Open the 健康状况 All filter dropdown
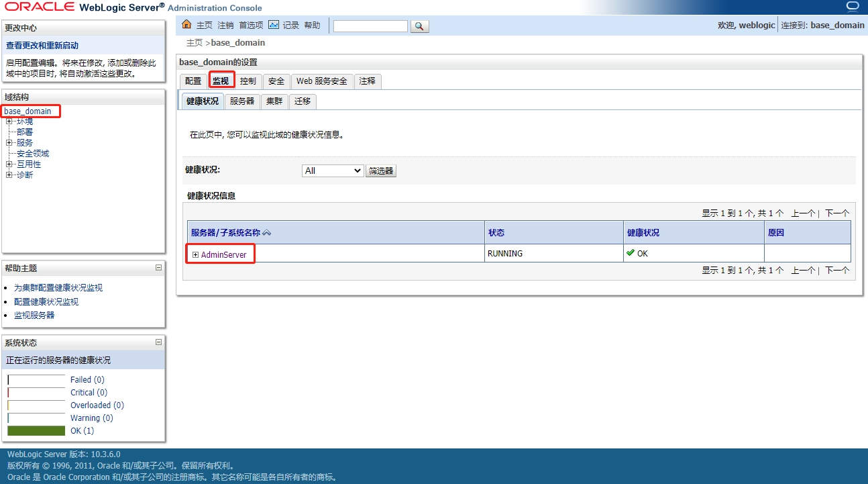 [x=333, y=171]
